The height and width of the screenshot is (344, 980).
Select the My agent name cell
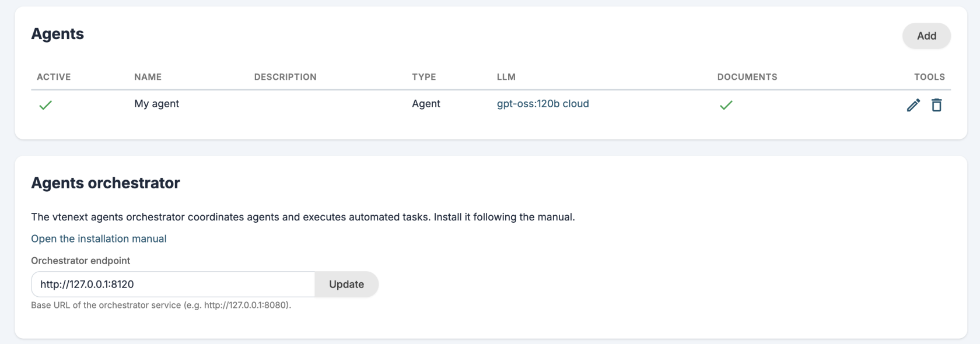pyautogui.click(x=156, y=104)
